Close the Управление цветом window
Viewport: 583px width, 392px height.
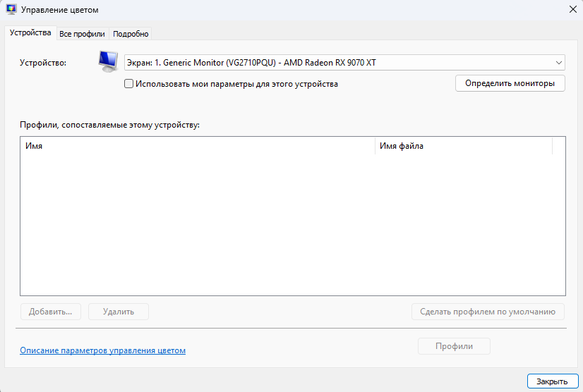(573, 10)
